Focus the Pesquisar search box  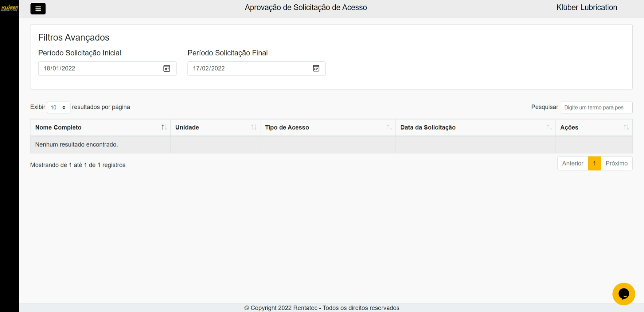pos(596,107)
